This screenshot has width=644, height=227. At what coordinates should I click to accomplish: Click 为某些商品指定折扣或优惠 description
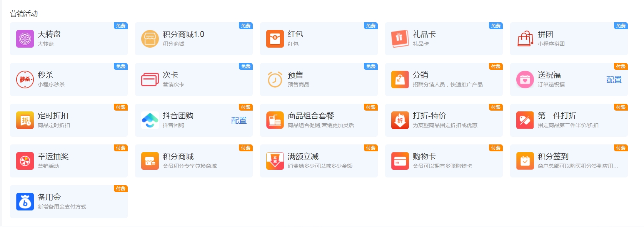click(x=445, y=125)
